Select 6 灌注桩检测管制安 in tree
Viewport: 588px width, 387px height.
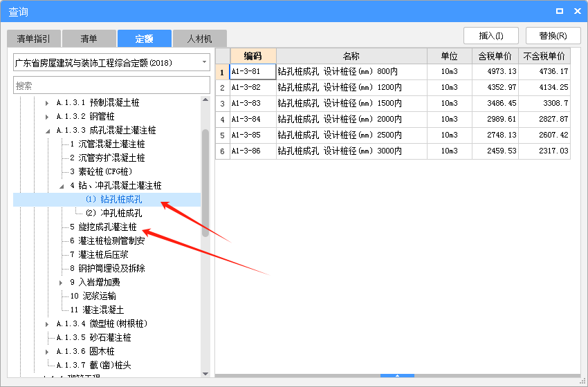pos(107,241)
